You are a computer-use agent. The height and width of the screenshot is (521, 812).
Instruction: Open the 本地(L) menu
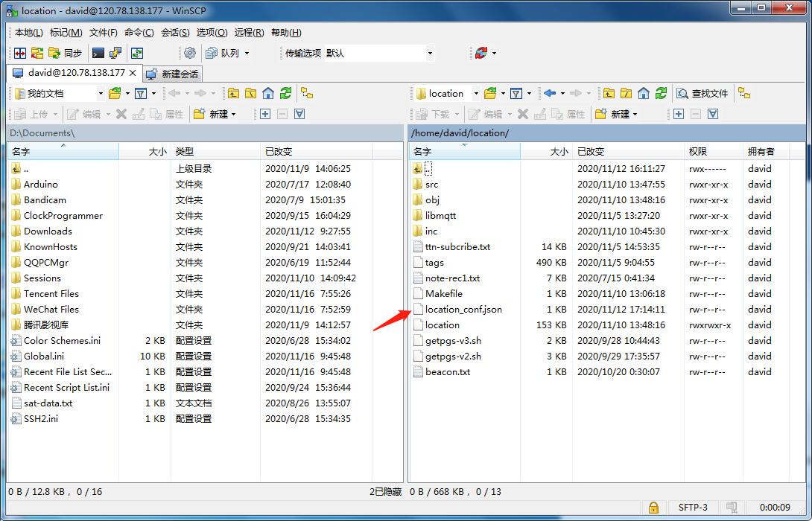click(28, 33)
